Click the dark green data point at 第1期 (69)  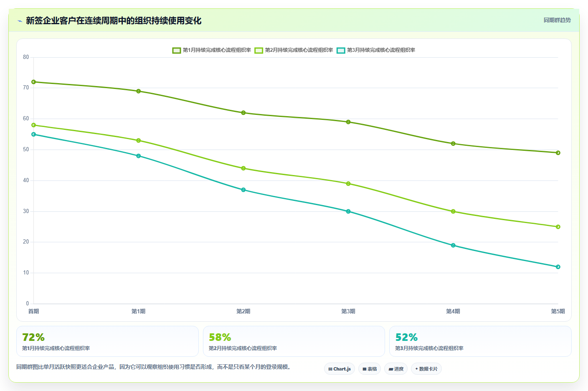coord(139,91)
